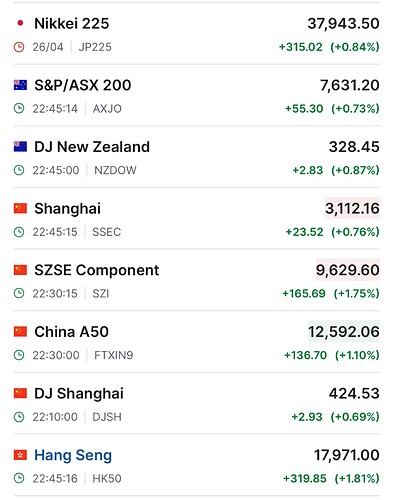Open the S&P/ASX 200 index name
Screen dimensions: 395x500
[x=83, y=85]
